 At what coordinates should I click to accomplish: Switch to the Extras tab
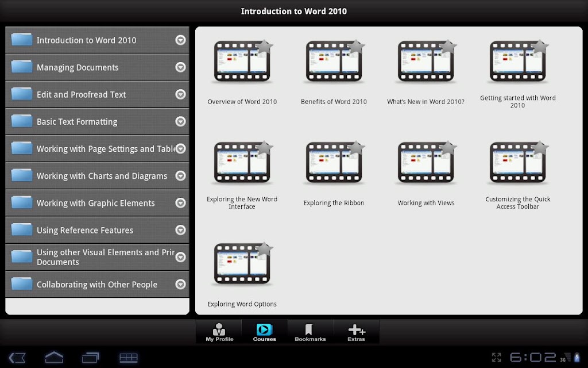click(356, 332)
